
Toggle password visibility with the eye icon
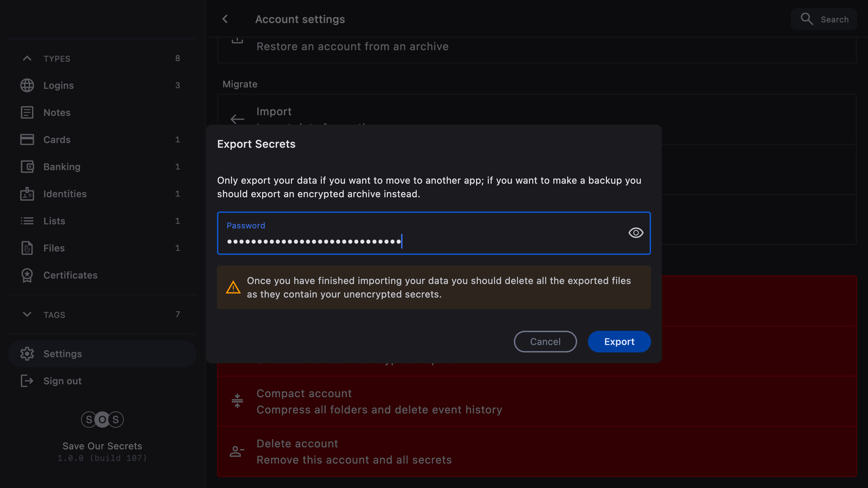coord(636,233)
